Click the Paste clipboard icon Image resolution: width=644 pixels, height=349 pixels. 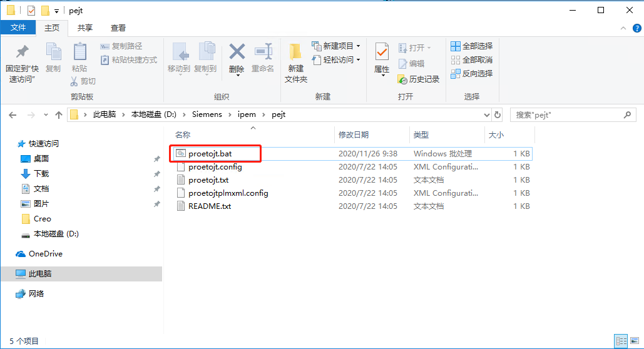[79, 52]
